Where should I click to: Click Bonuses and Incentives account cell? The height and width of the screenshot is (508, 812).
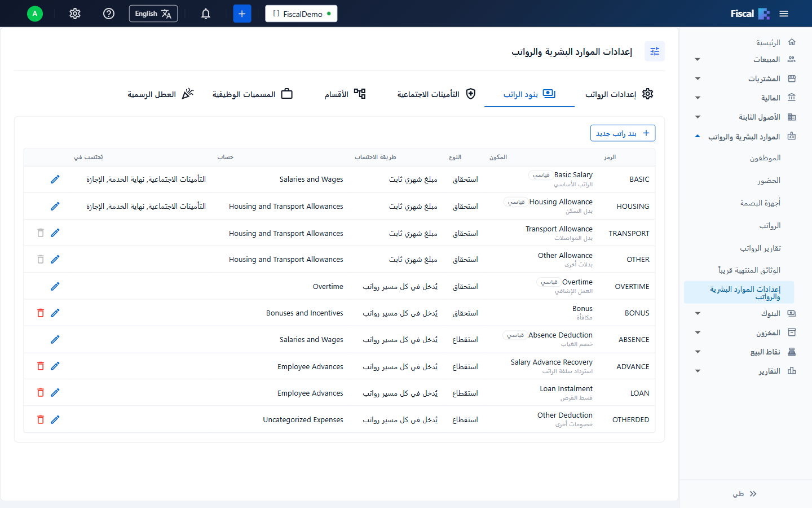click(304, 313)
